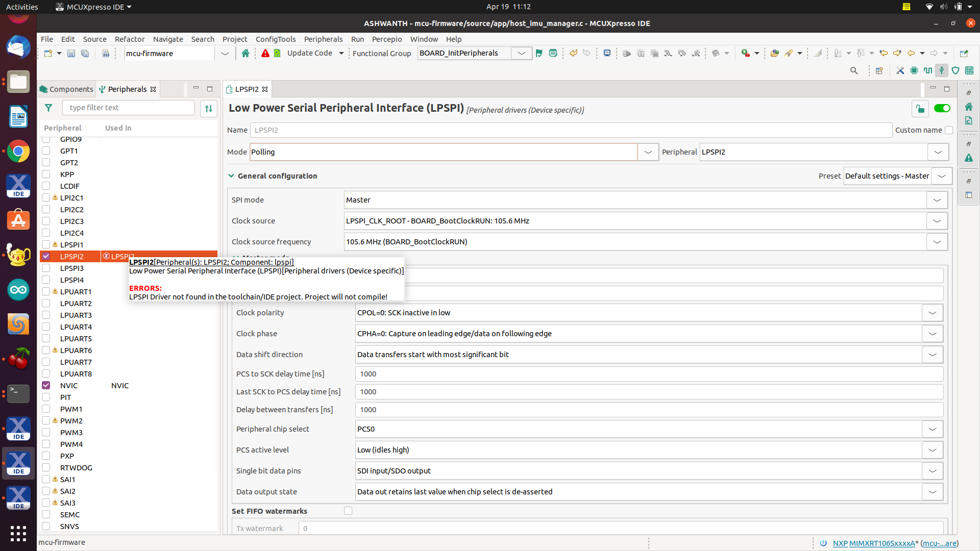Click the sort icon in the Peripherals panel
980x551 pixels.
[208, 108]
